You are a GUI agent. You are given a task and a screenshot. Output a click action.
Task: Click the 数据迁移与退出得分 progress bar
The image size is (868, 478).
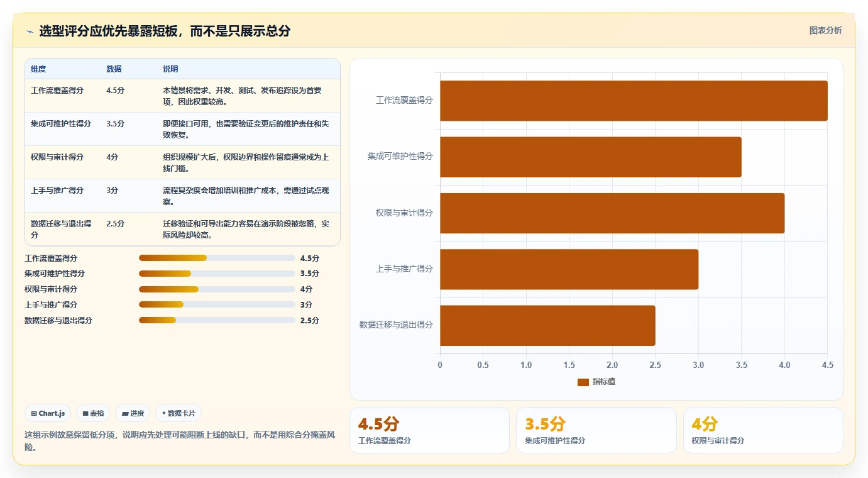pos(217,320)
